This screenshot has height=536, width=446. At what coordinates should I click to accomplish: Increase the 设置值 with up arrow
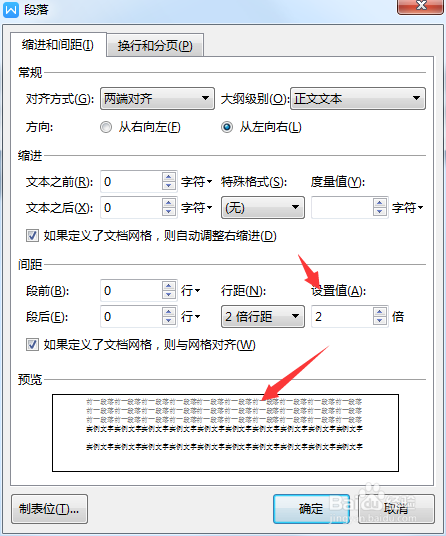pos(380,312)
